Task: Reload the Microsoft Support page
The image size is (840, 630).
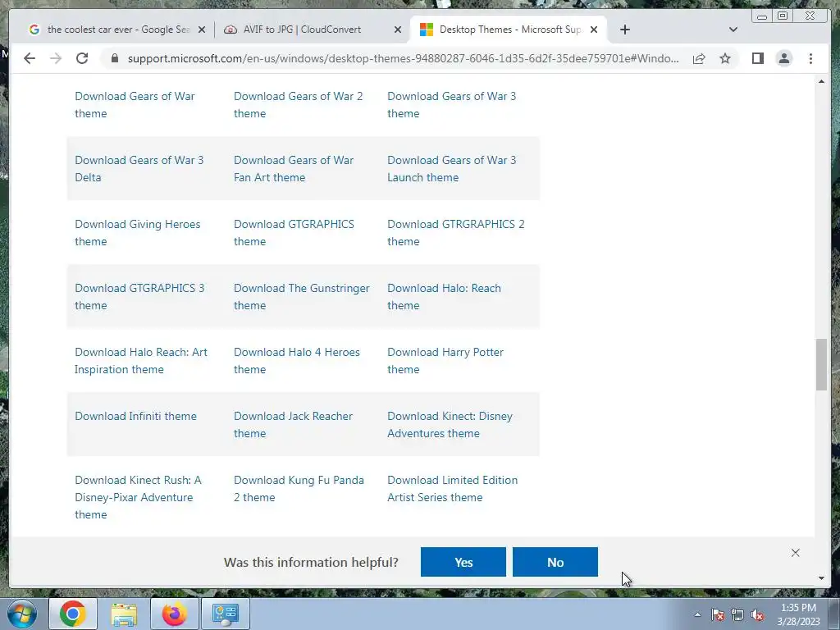Action: 82,58
